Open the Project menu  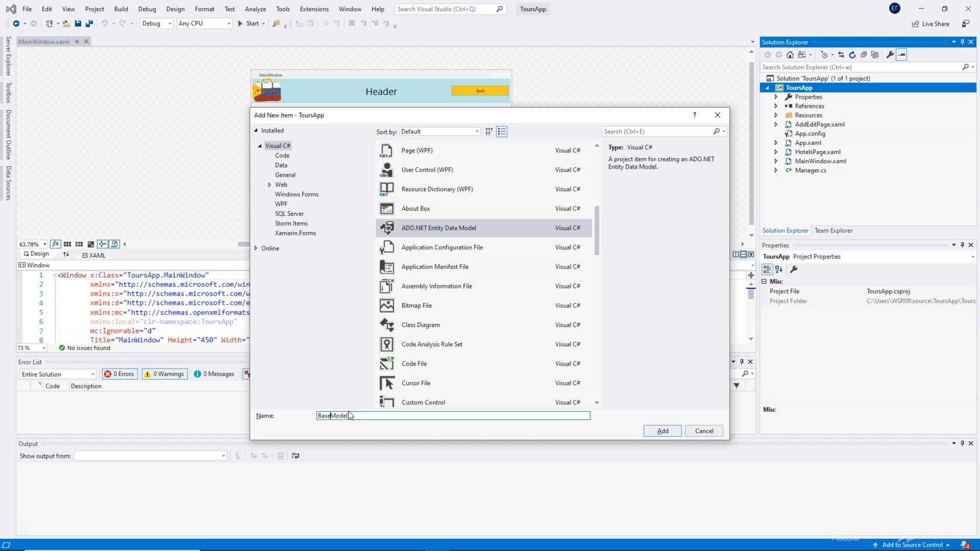click(x=94, y=9)
